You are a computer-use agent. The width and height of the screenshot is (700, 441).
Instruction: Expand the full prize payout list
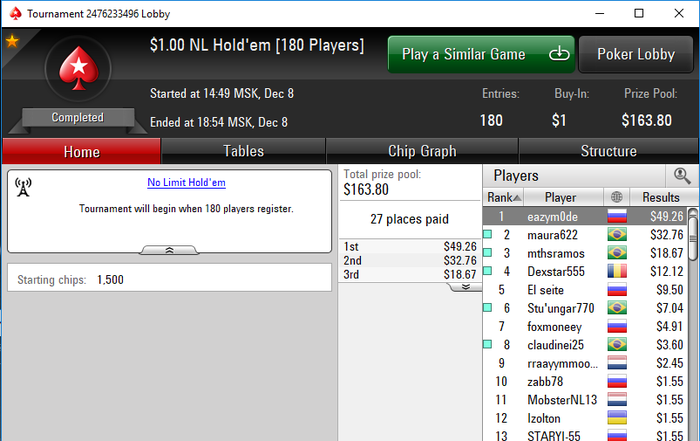tap(465, 287)
